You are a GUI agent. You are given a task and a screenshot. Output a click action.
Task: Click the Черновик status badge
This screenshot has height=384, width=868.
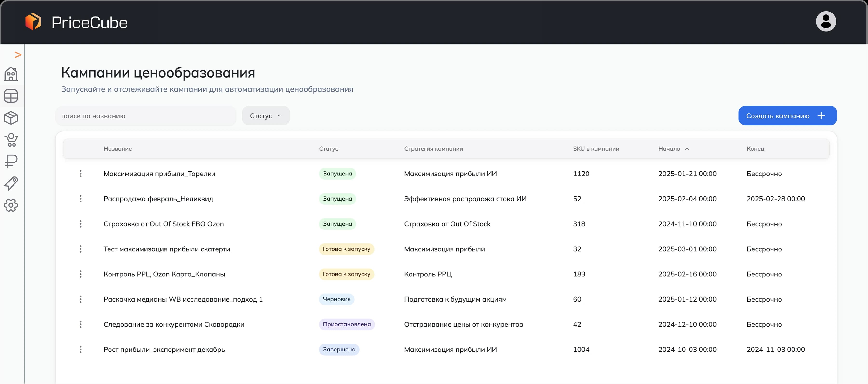point(336,299)
